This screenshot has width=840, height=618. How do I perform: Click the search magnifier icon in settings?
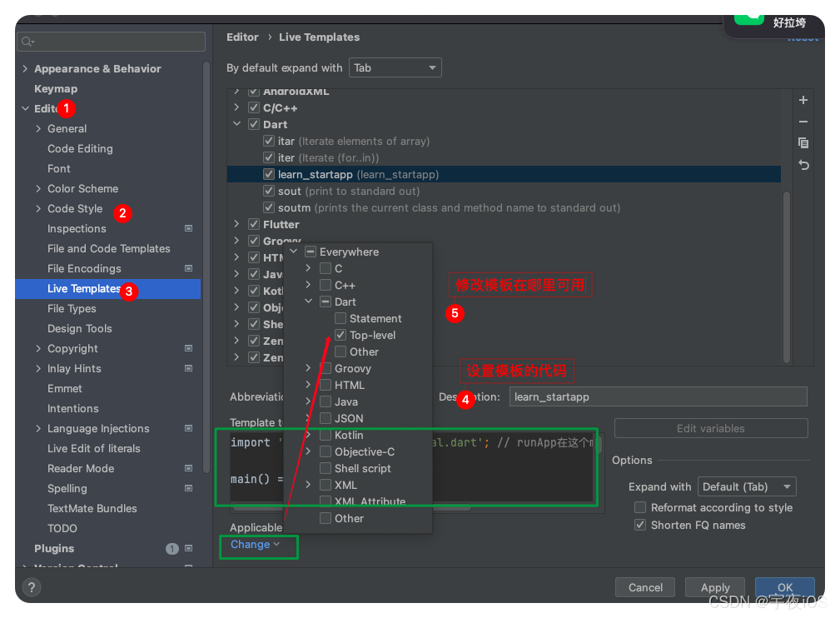pyautogui.click(x=27, y=42)
